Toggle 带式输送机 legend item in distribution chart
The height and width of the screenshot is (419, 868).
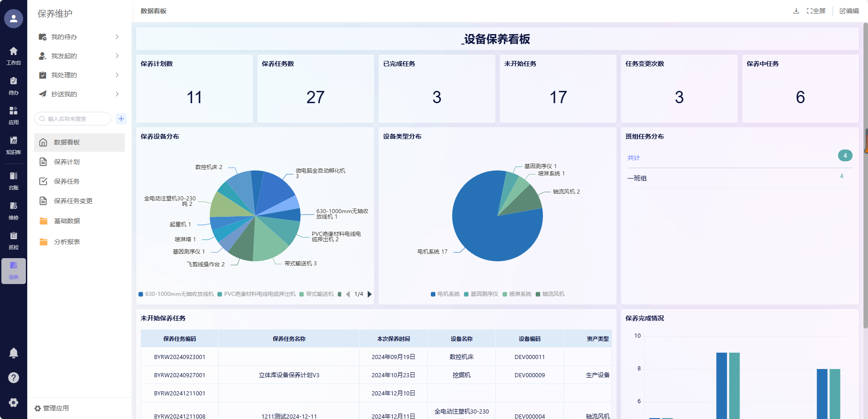point(316,294)
